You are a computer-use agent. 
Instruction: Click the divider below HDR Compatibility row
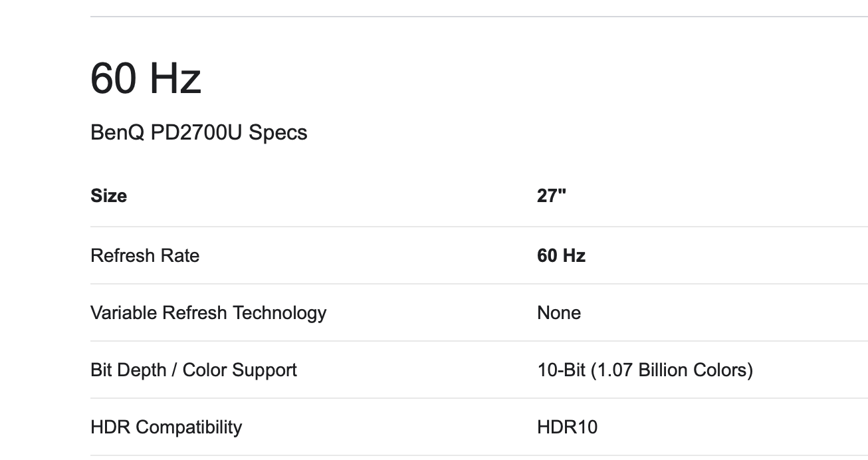tap(479, 455)
